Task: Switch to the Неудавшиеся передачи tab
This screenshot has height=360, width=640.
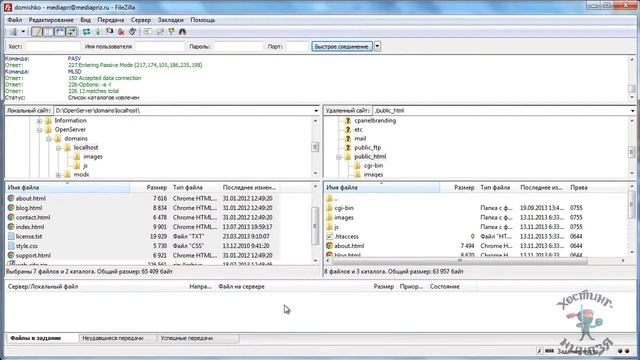Action: (113, 338)
